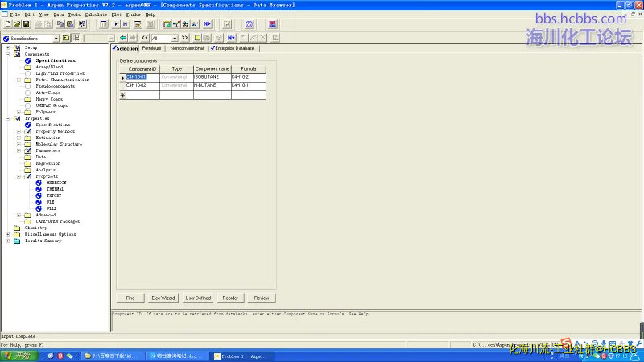This screenshot has width=644, height=362.
Task: Expand the Molecular Structure node
Action: pyautogui.click(x=19, y=145)
